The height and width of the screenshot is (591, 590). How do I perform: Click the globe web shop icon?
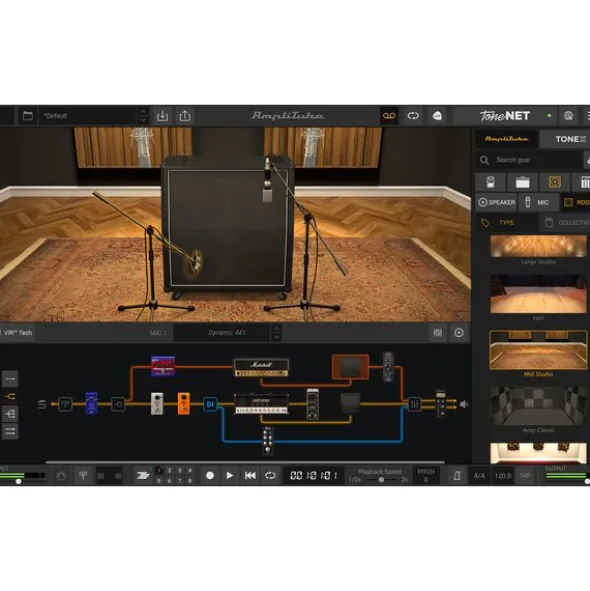point(569,116)
